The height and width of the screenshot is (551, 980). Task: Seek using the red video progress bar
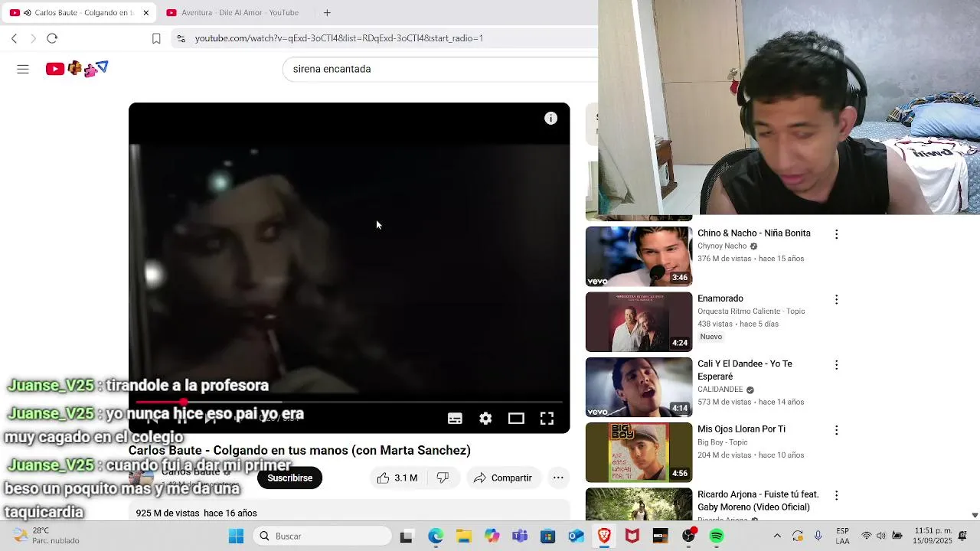point(349,402)
